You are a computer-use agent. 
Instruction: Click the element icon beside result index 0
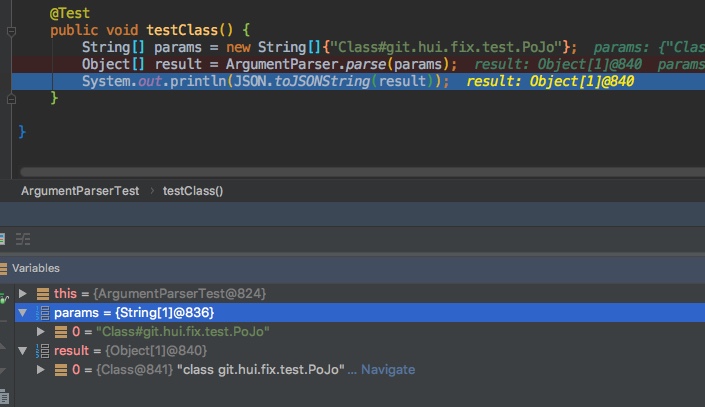61,370
